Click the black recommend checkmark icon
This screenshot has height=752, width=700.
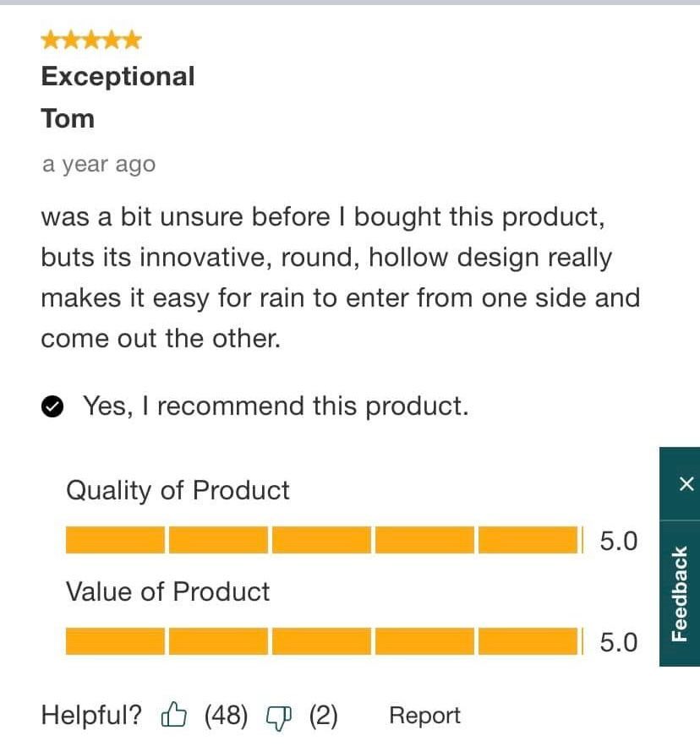(52, 407)
